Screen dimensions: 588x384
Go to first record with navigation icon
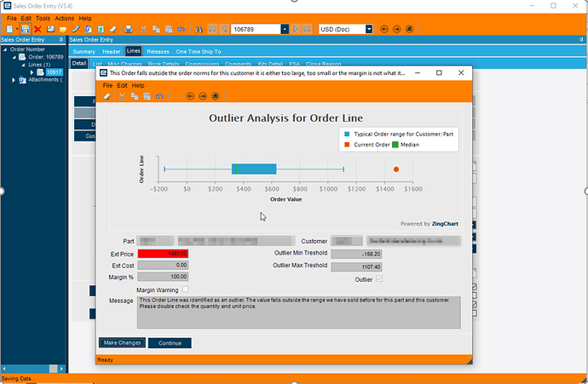coord(212,29)
